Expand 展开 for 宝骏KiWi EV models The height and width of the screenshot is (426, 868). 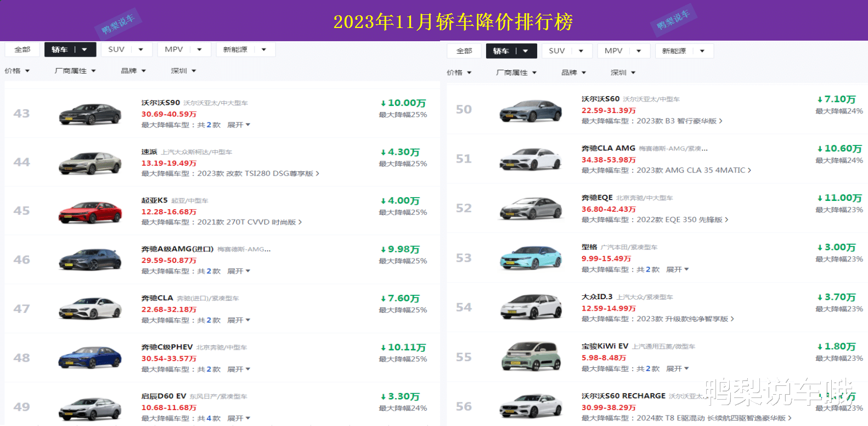click(x=677, y=369)
